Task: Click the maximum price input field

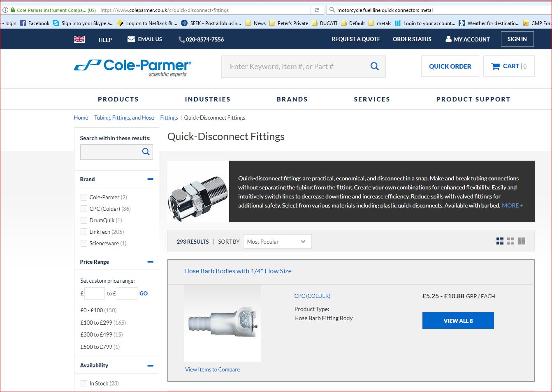Action: [127, 293]
